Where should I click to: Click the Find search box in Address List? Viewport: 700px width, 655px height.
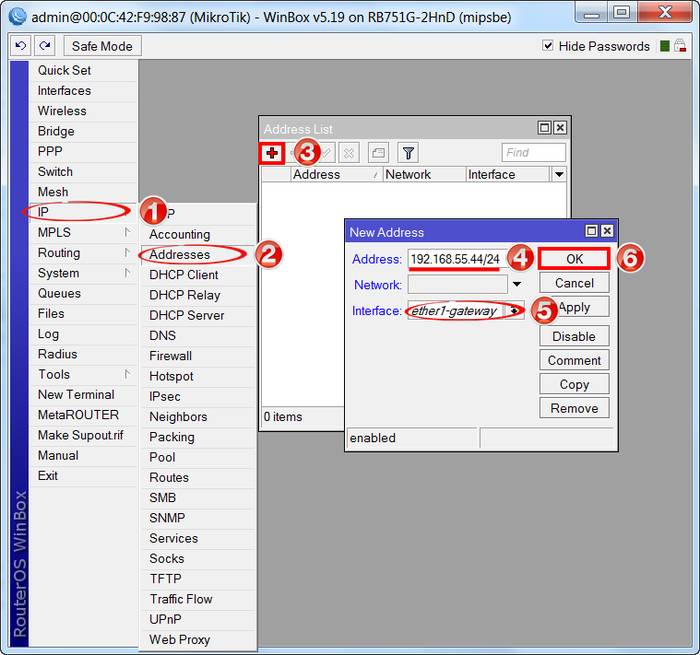(x=533, y=153)
